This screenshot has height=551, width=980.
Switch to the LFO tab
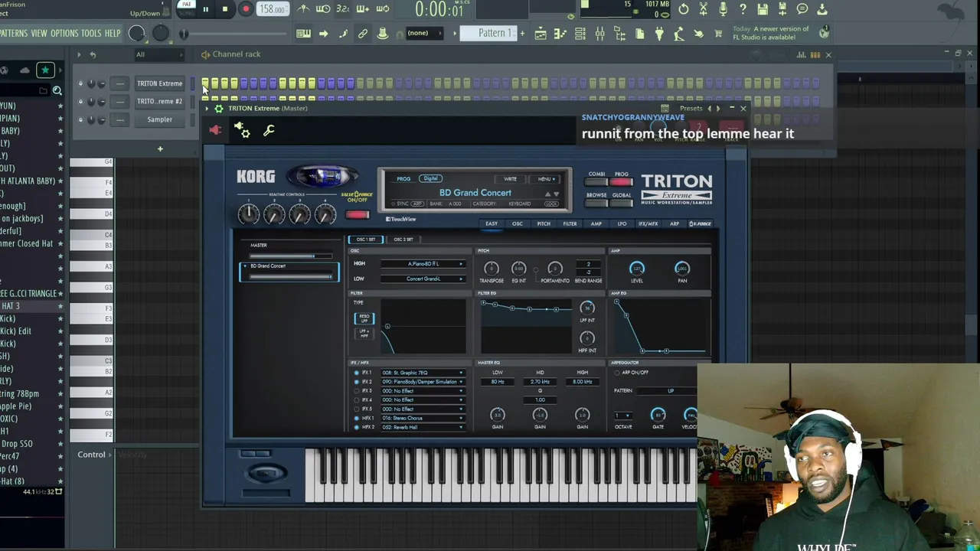tap(622, 223)
